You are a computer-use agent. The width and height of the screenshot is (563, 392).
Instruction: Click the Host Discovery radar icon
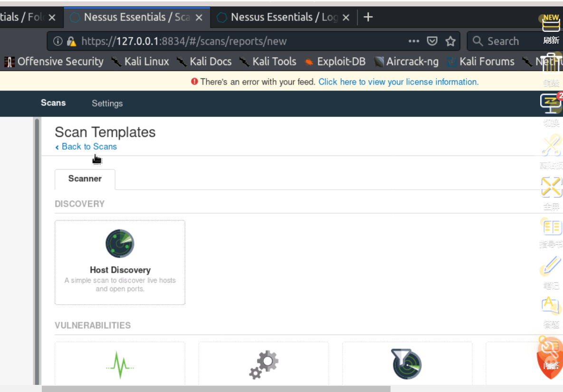[x=120, y=243]
